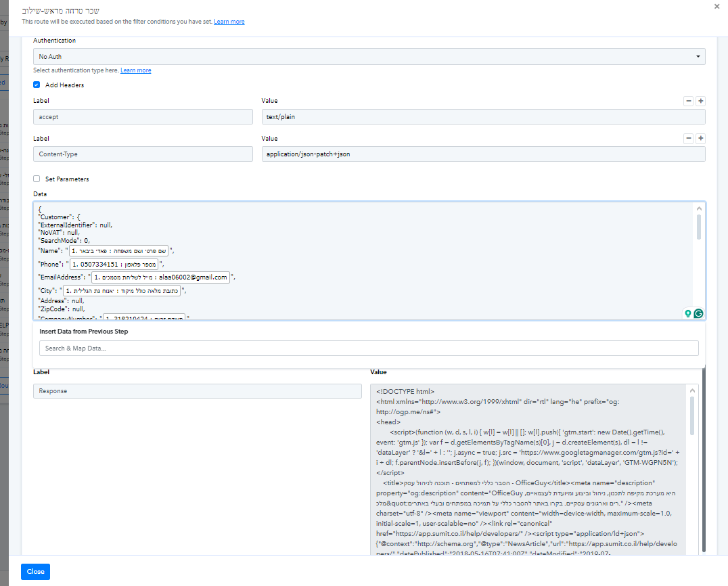Screen dimensions: 728x586
Task: Select the mapped City field token
Action: [x=122, y=291]
